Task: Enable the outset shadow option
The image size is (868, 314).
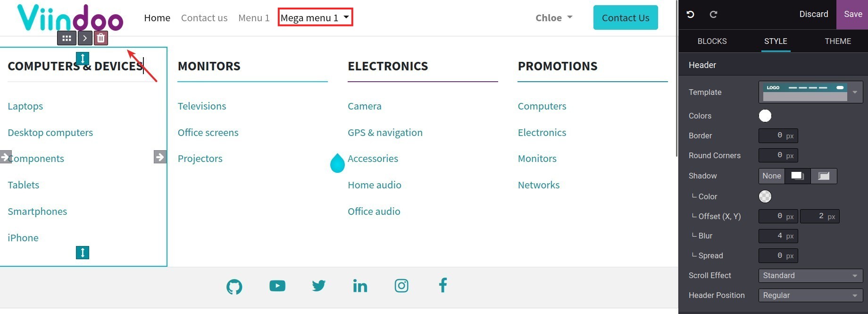Action: pos(797,176)
